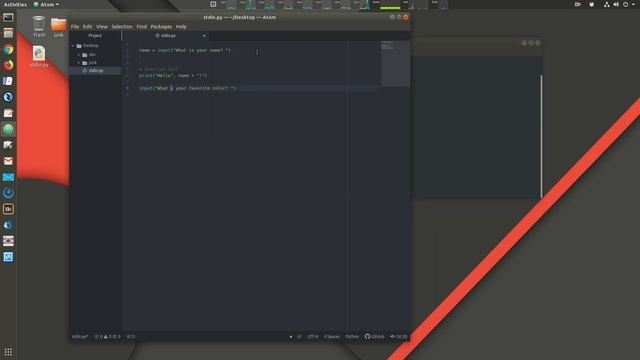
Task: Open the Find menu
Action: coord(141,27)
